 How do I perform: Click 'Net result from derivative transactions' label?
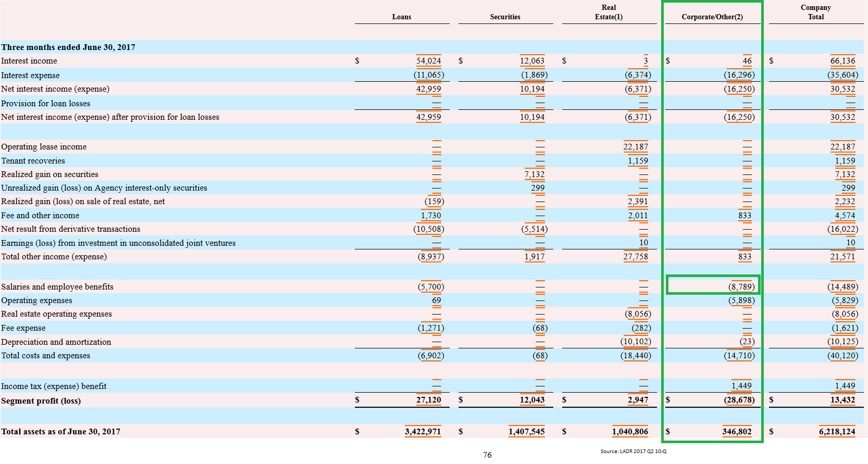coord(70,229)
